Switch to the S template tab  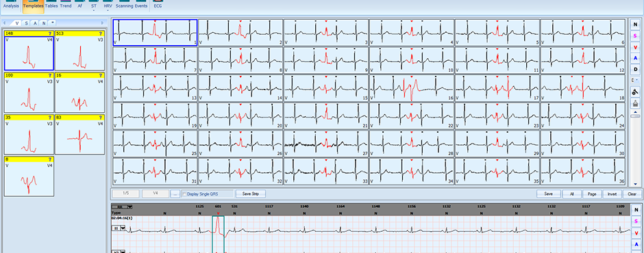[x=26, y=23]
